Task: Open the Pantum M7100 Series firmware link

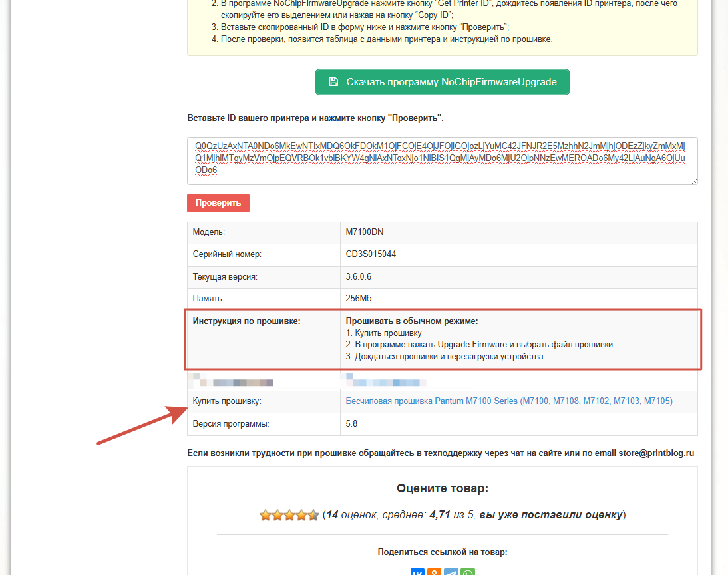Action: (x=509, y=401)
